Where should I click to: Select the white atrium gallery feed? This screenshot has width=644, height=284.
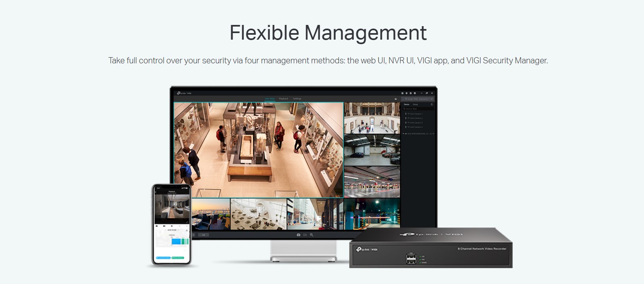pyautogui.click(x=258, y=214)
